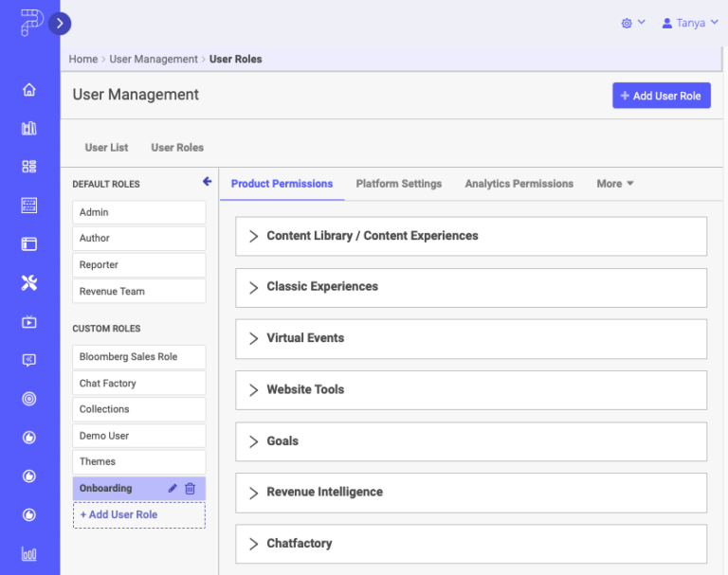Open the Content Library books icon
The height and width of the screenshot is (575, 728).
29,128
